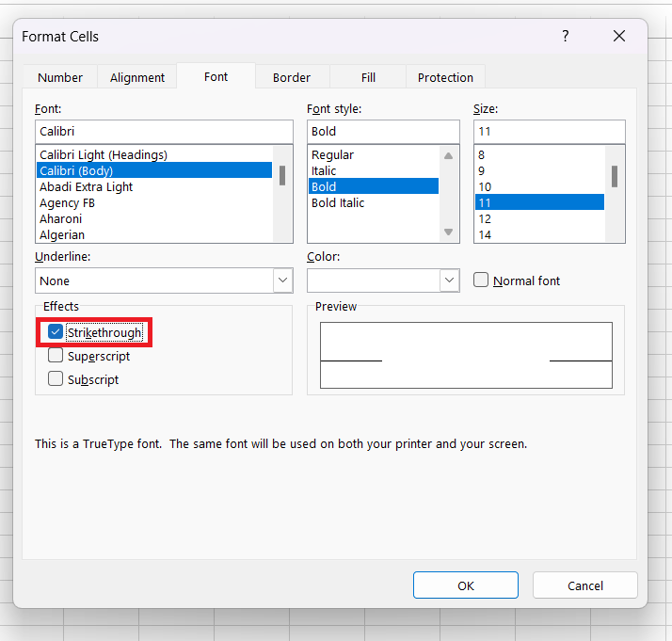
Task: Open the Color dropdown arrow
Action: 450,280
